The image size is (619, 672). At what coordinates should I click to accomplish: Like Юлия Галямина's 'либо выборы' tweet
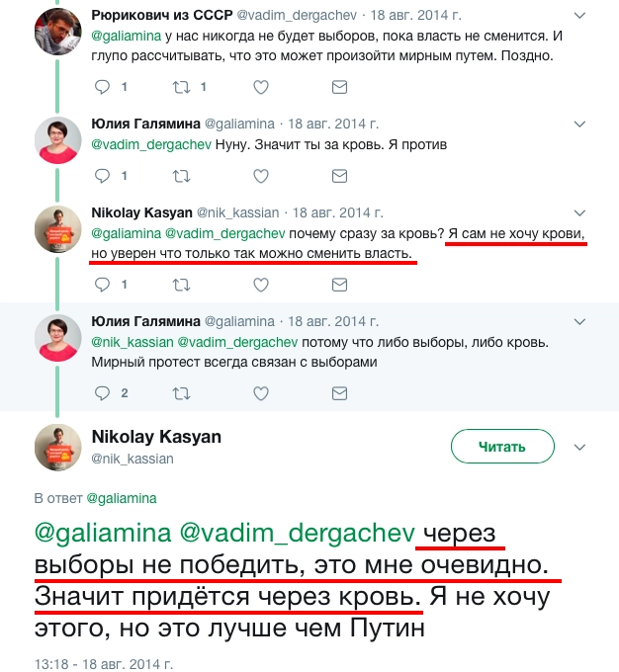pyautogui.click(x=261, y=392)
